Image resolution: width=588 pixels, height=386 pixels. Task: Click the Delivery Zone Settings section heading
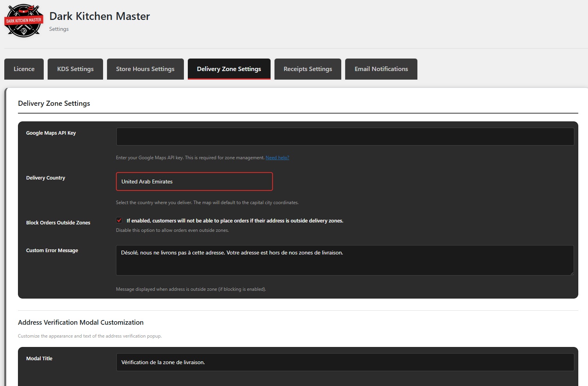pyautogui.click(x=54, y=103)
